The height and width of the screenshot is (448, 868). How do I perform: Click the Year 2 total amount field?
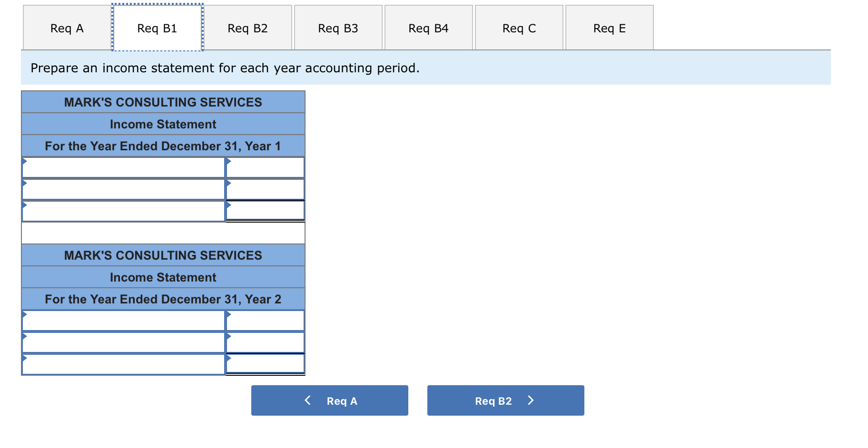coord(265,364)
